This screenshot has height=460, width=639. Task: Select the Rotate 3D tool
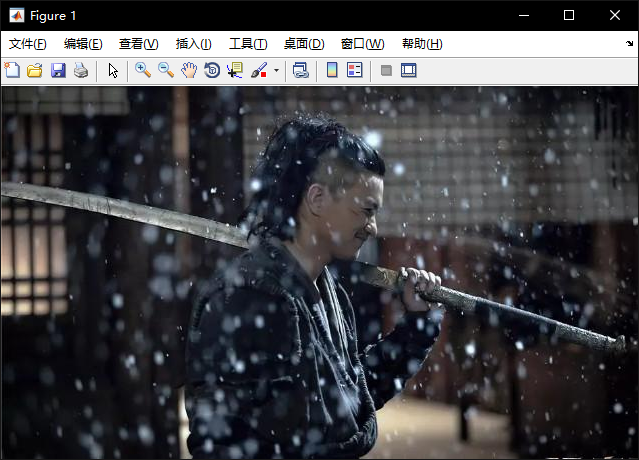212,70
